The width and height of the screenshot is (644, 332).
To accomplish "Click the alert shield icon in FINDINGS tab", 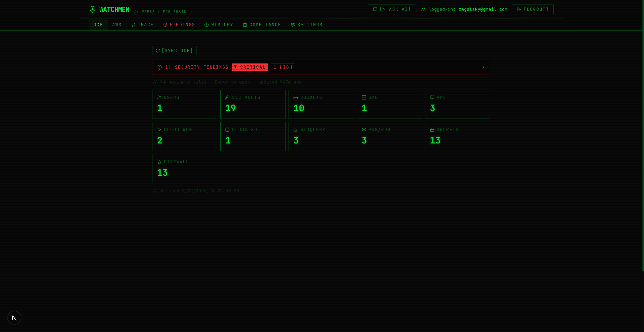I will (165, 25).
